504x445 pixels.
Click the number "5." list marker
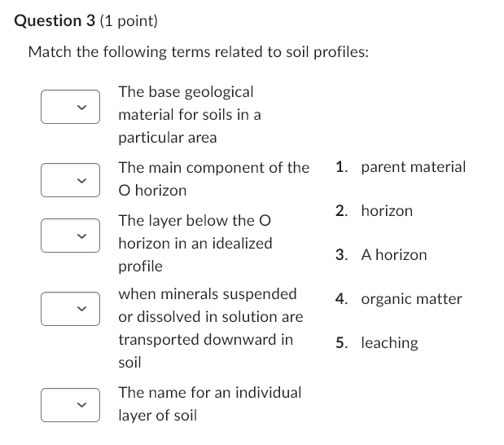click(342, 343)
